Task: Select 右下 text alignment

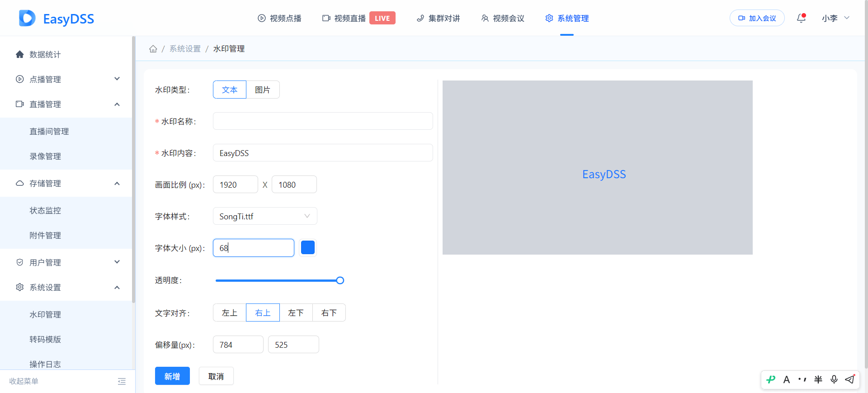Action: tap(329, 313)
